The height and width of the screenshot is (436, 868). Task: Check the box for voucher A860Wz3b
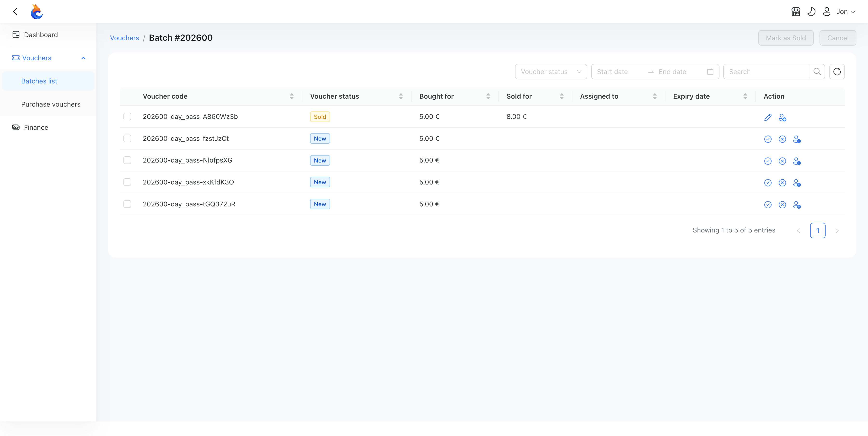pyautogui.click(x=127, y=116)
